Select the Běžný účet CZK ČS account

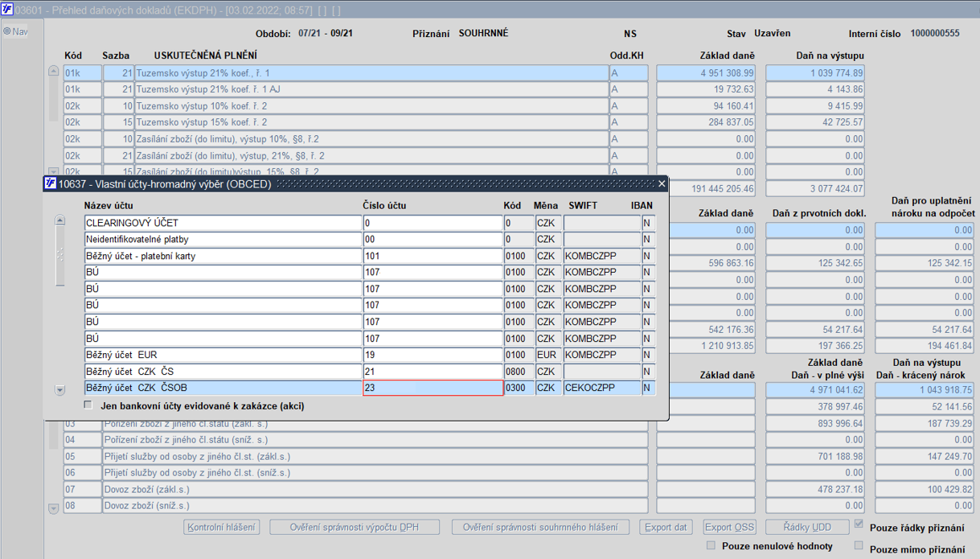[223, 372]
